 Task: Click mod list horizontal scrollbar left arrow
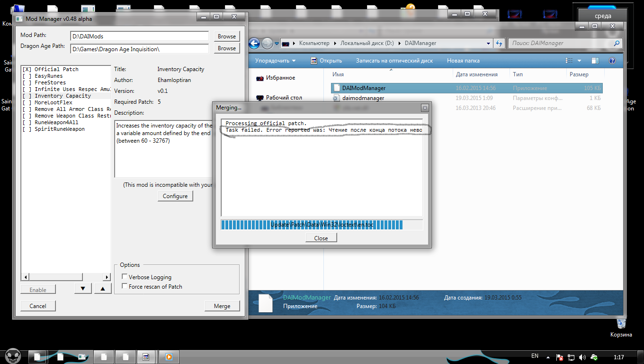click(x=26, y=277)
